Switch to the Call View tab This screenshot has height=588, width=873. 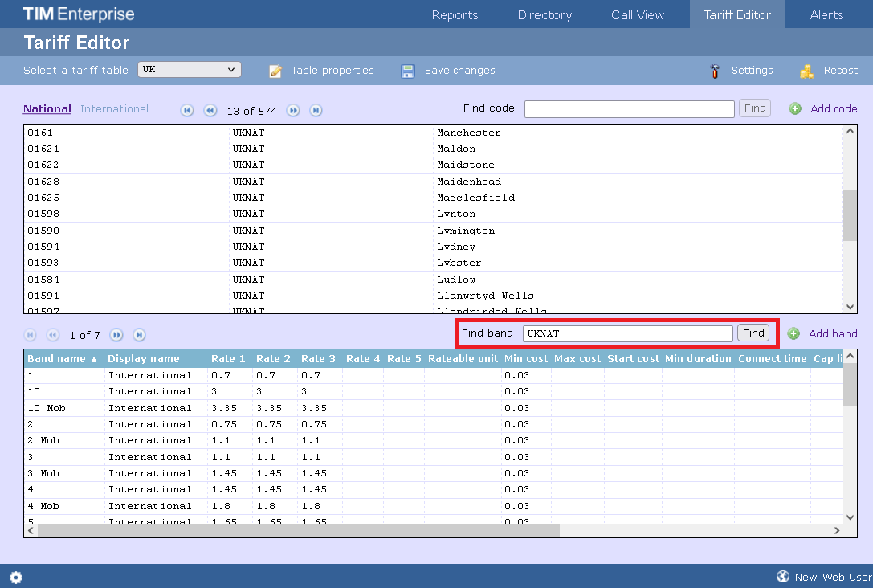point(638,15)
